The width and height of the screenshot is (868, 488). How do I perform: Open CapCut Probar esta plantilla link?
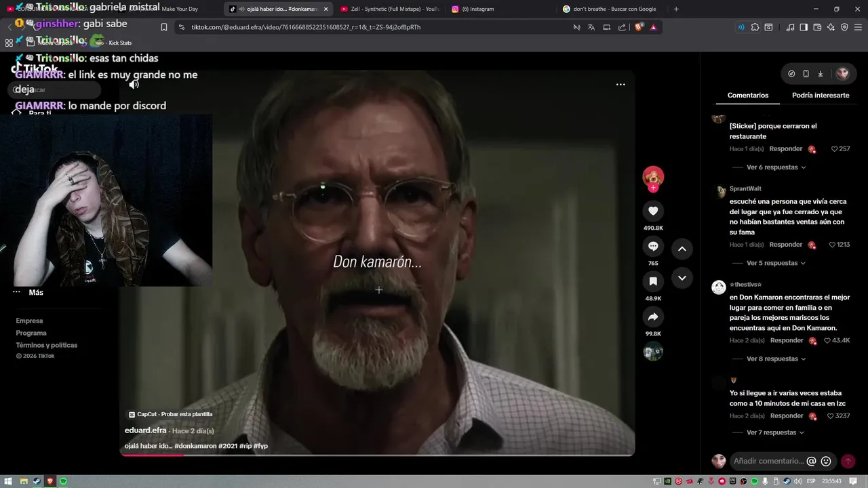tap(170, 414)
